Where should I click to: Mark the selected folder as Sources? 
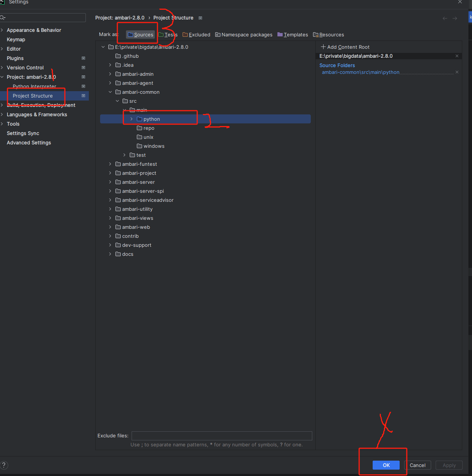141,35
